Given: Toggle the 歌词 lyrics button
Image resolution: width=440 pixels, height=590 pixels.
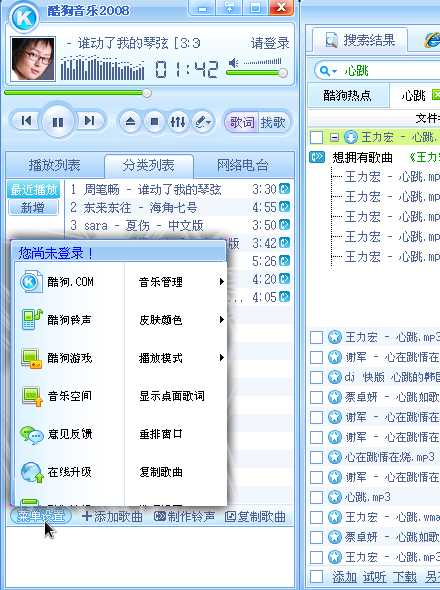Looking at the screenshot, I should pos(242,122).
